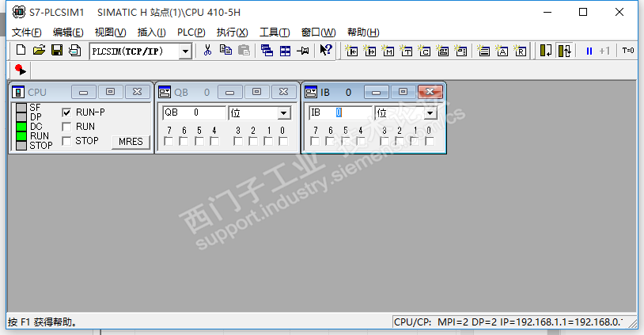
Task: Open the QB display format dropdown
Action: [283, 113]
